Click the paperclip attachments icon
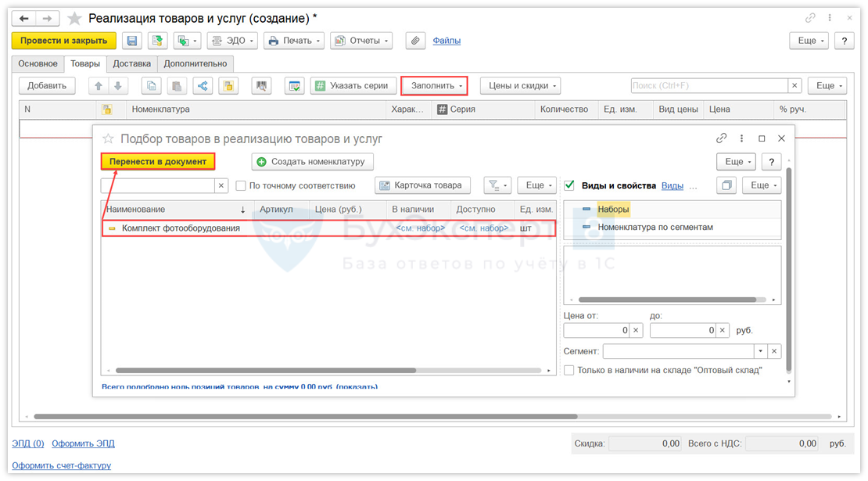The image size is (868, 481). [415, 41]
